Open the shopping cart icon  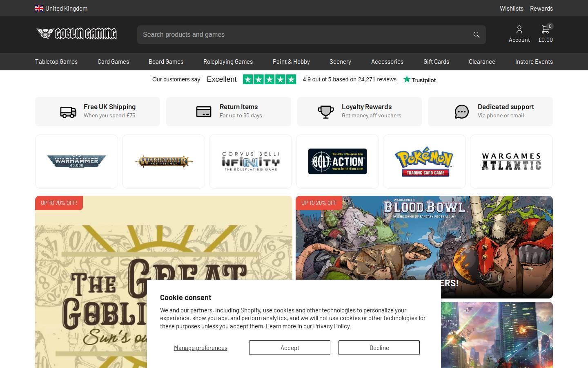[545, 29]
